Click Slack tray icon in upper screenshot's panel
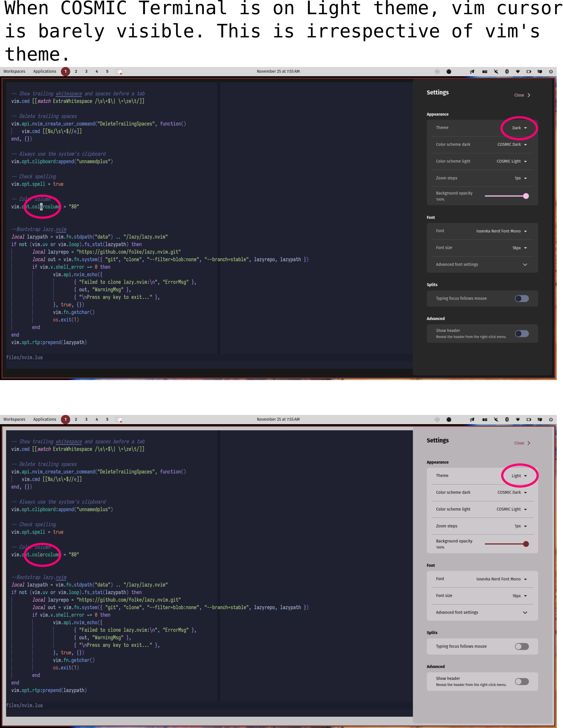Image resolution: width=563 pixels, height=728 pixels. click(x=437, y=71)
